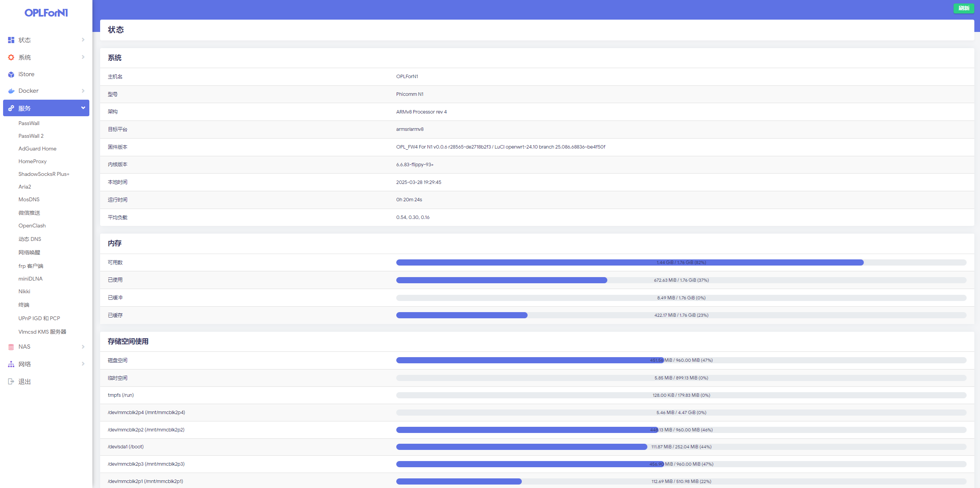The width and height of the screenshot is (980, 488).
Task: Open Aria2 service page
Action: (25, 187)
